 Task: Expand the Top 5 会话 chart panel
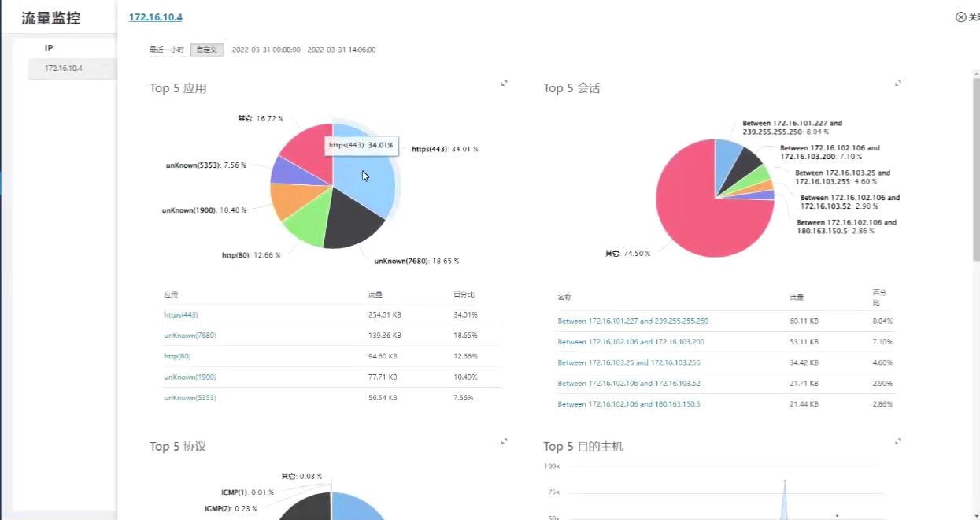(898, 83)
